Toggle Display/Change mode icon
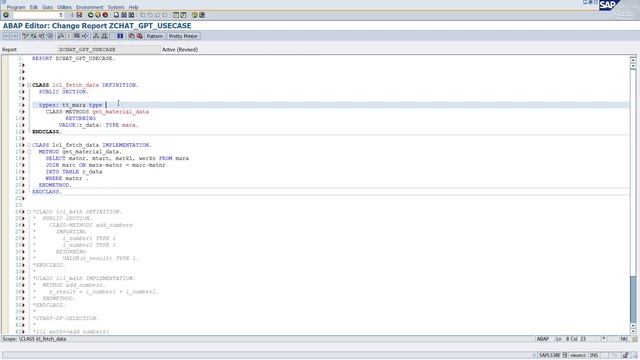This screenshot has height=360, width=640. coord(25,36)
